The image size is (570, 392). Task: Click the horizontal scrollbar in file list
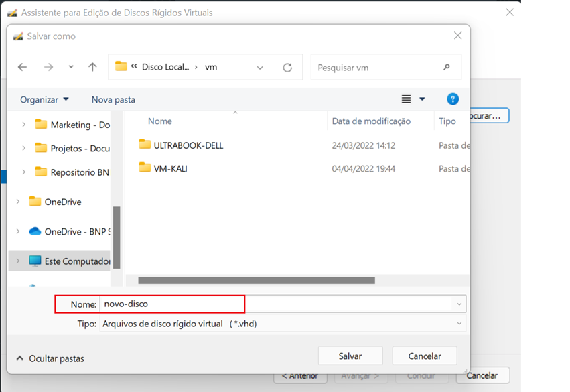click(257, 281)
